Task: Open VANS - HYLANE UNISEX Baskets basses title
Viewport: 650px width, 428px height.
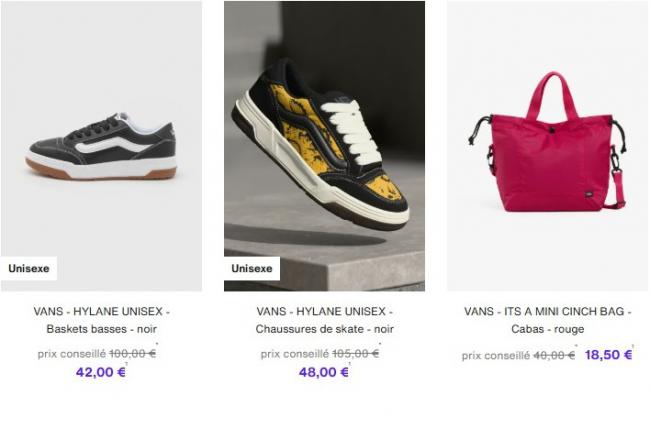Action: coord(102,311)
